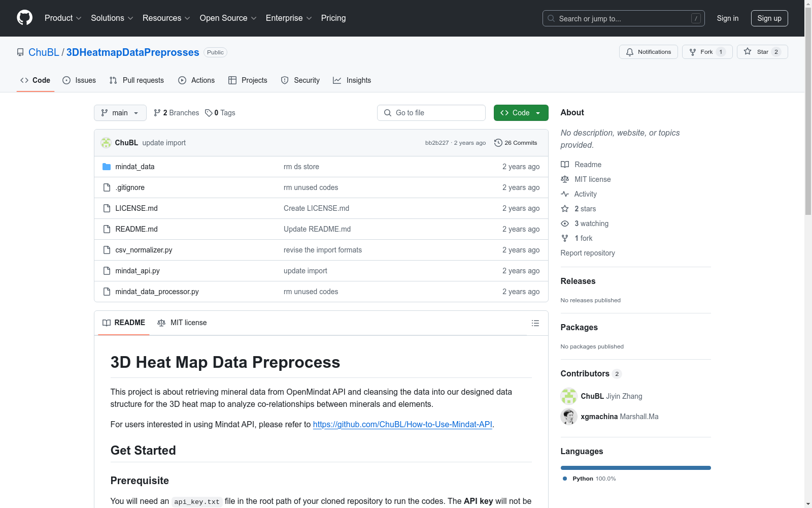
Task: Click the fork icon next to 1 fork
Action: point(565,238)
